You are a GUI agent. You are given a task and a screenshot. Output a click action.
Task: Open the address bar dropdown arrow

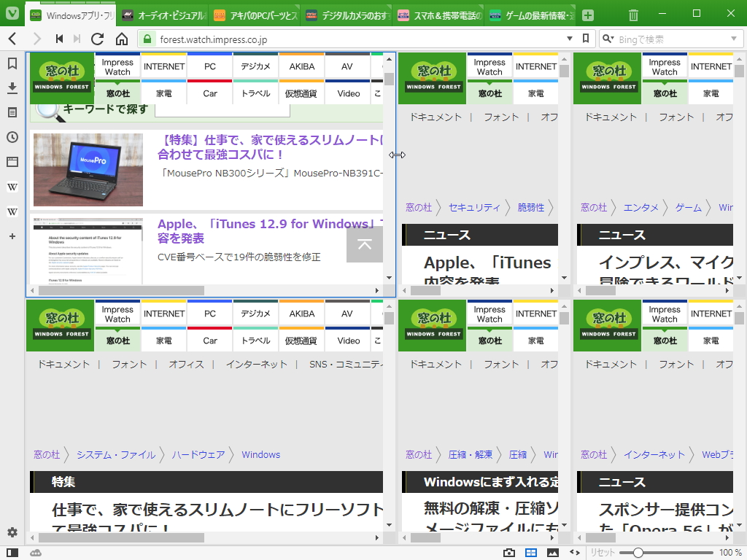click(570, 38)
